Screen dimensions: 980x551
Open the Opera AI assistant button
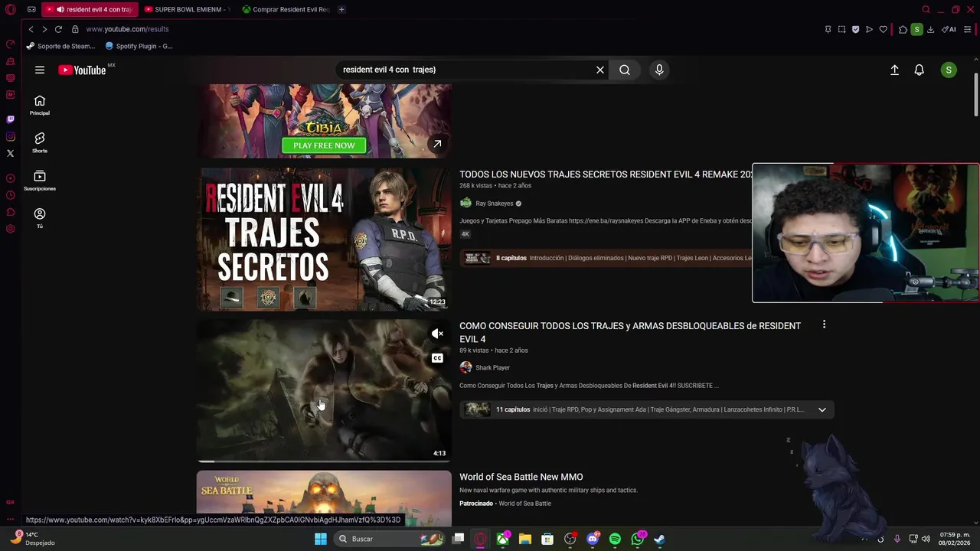click(949, 29)
